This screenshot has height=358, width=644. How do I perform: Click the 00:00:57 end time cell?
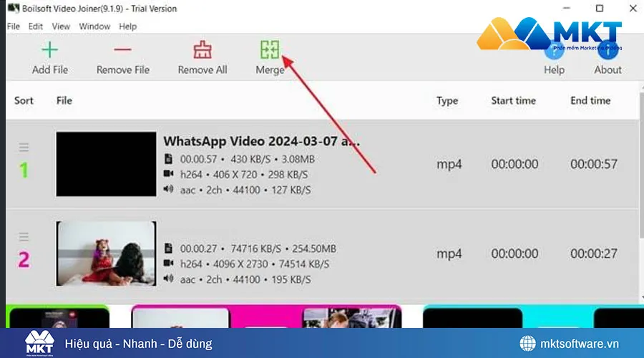(593, 165)
